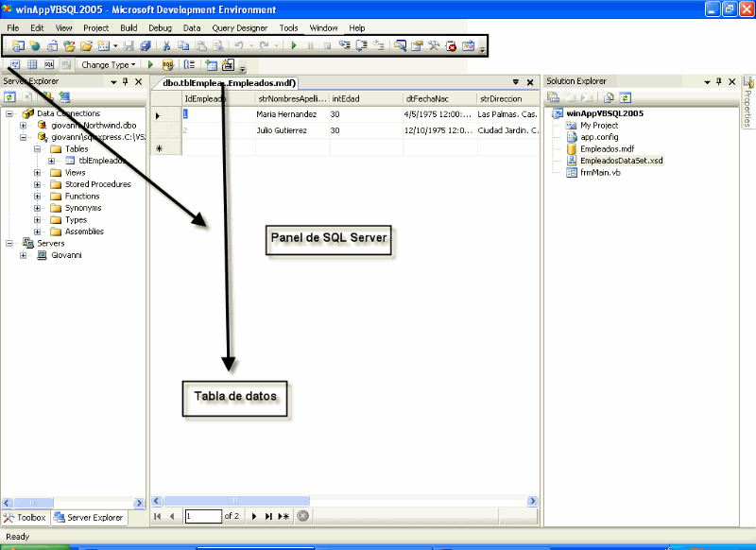Image resolution: width=756 pixels, height=550 pixels.
Task: Toggle the Show SQL Pane button
Action: click(x=49, y=64)
